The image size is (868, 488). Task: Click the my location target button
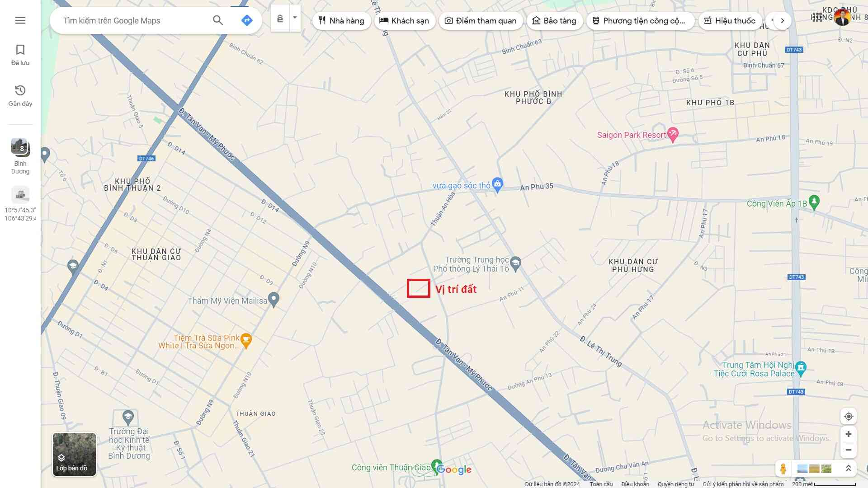(848, 416)
